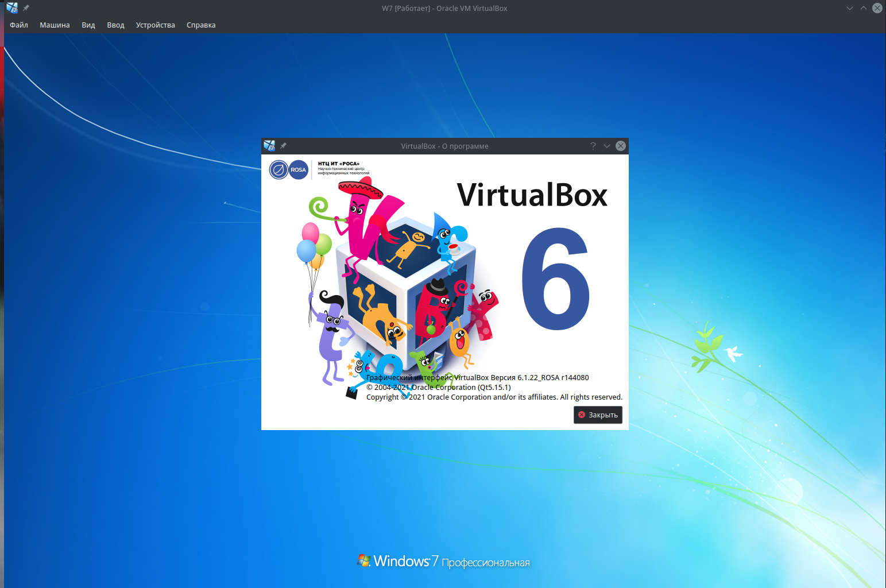The height and width of the screenshot is (588, 886).
Task: Open the Справка menu
Action: (x=201, y=25)
